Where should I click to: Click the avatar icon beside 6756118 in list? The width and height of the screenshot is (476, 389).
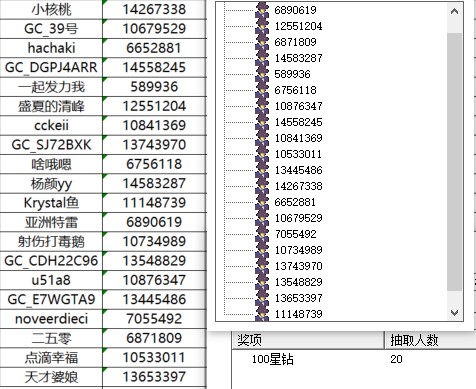262,90
